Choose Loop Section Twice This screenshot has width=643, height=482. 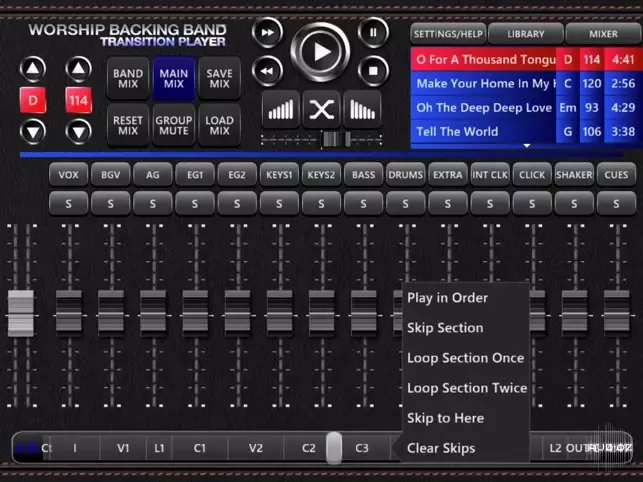[x=467, y=388]
